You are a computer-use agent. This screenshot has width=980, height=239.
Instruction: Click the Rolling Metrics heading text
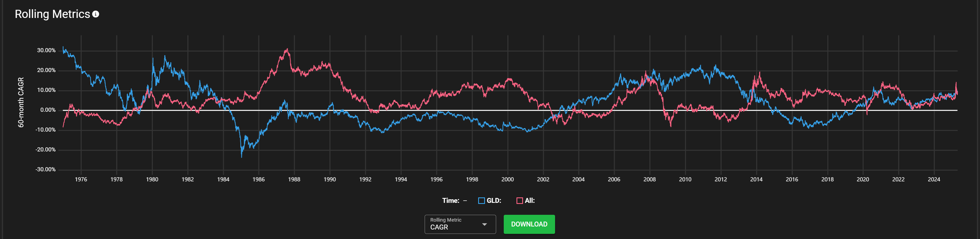coord(52,14)
